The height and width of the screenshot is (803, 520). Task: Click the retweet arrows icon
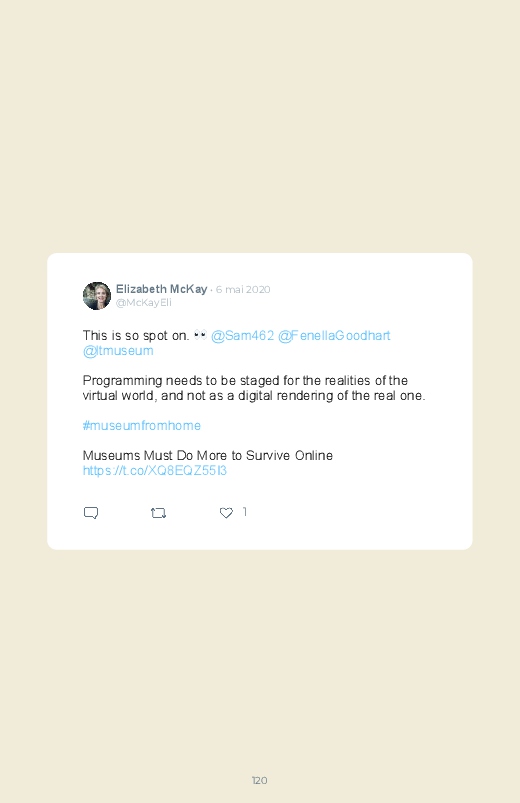coord(158,513)
